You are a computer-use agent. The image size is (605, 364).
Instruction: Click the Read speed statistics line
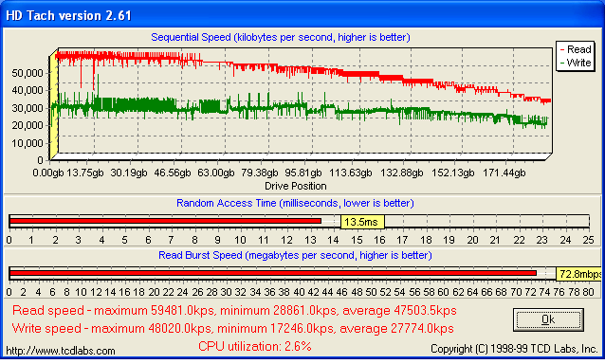click(234, 310)
